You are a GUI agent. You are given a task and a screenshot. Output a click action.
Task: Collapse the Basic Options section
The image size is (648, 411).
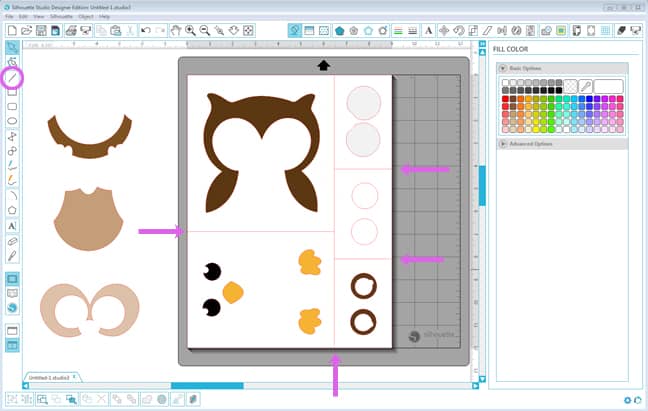coord(502,68)
